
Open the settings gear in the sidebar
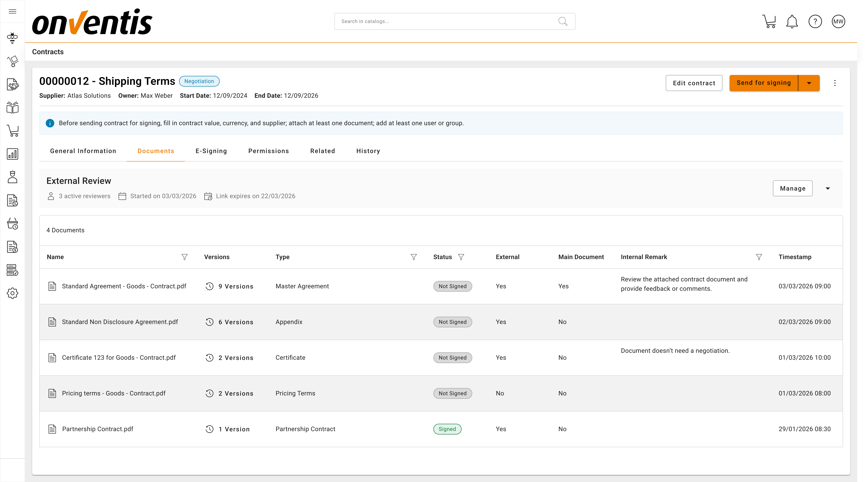(13, 293)
